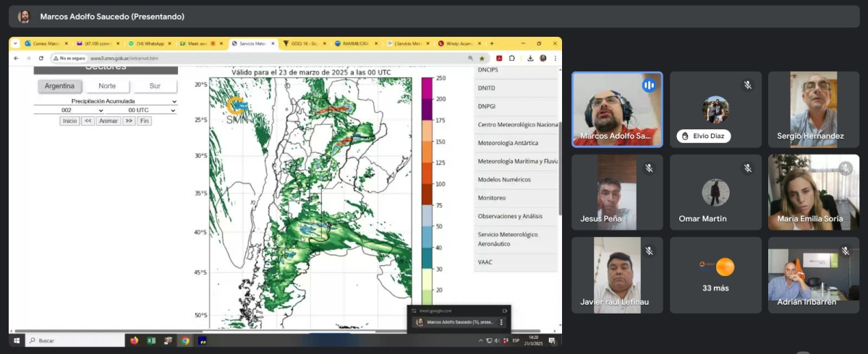Click the browser reload page icon
This screenshot has width=868, height=354.
tap(39, 58)
